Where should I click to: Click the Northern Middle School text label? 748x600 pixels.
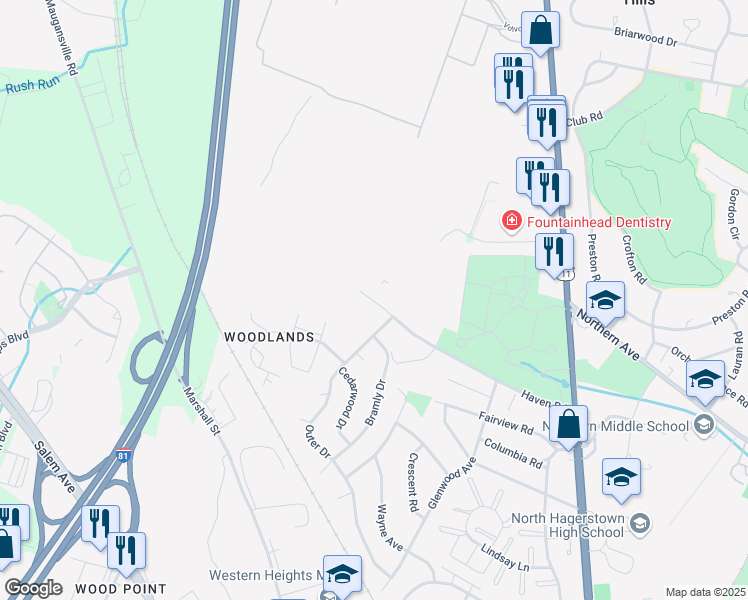point(616,426)
